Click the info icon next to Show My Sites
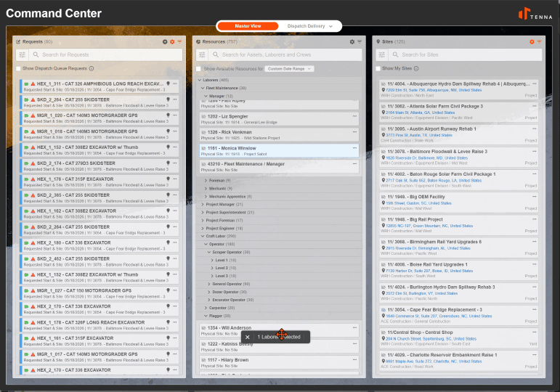This screenshot has width=560, height=392. pos(416,68)
